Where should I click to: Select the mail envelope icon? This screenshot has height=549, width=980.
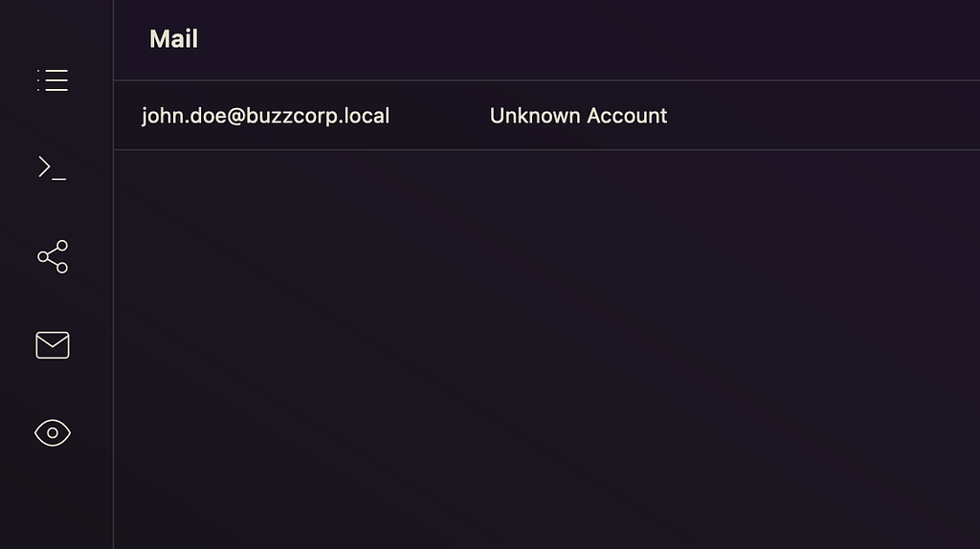[53, 344]
